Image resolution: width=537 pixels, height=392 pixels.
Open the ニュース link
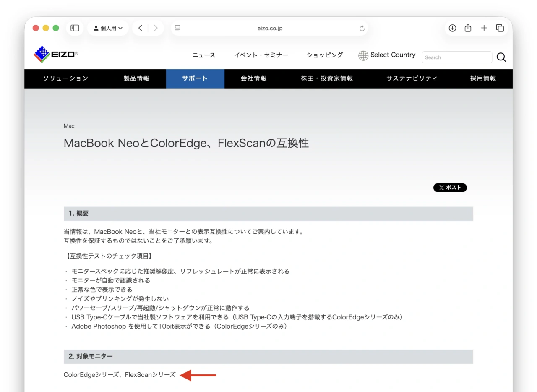tap(203, 55)
